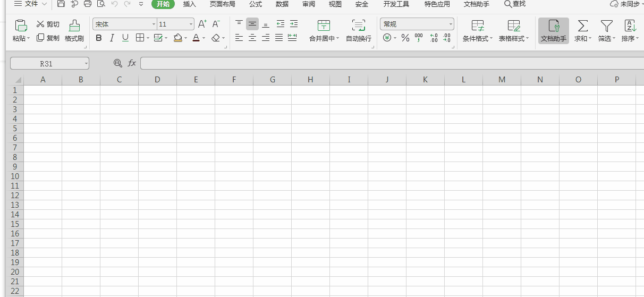The image size is (644, 297).
Task: Click Document Assistant (文档助手) ribbon button
Action: 554,31
